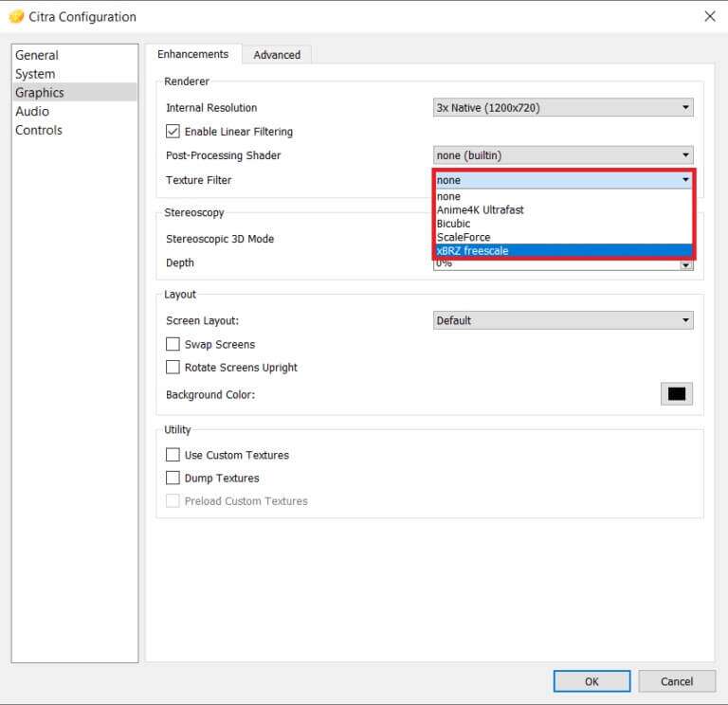Image resolution: width=728 pixels, height=705 pixels.
Task: Enable Use Custom Textures checkbox
Action: point(173,455)
